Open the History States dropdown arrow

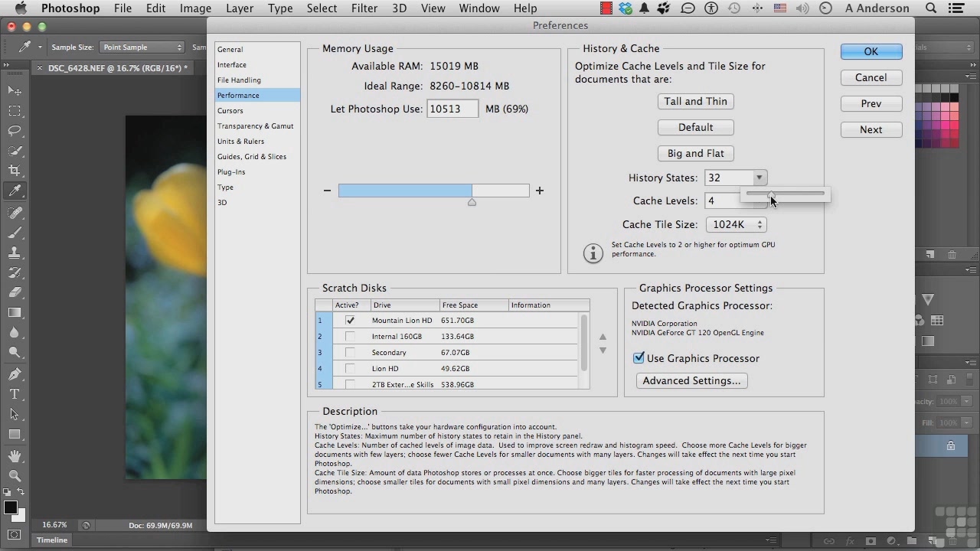759,178
